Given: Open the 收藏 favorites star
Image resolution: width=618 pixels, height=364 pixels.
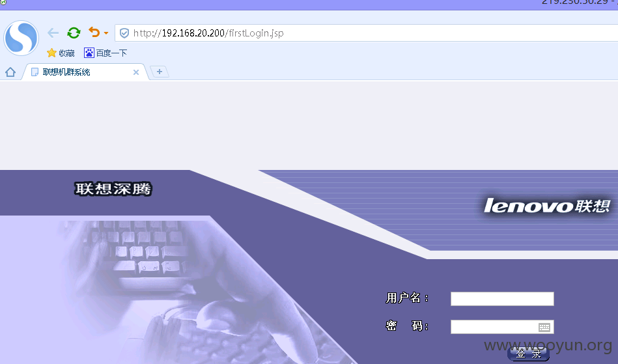Looking at the screenshot, I should [x=61, y=53].
